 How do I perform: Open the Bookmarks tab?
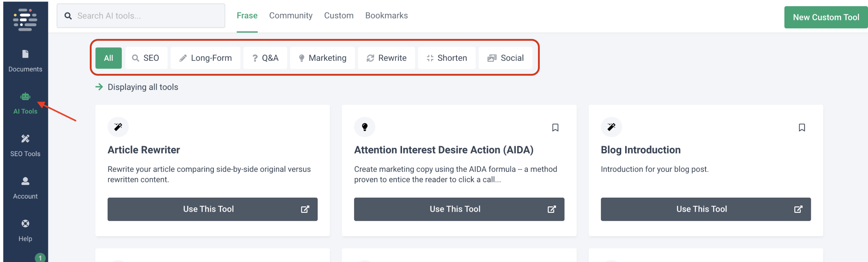pyautogui.click(x=386, y=16)
